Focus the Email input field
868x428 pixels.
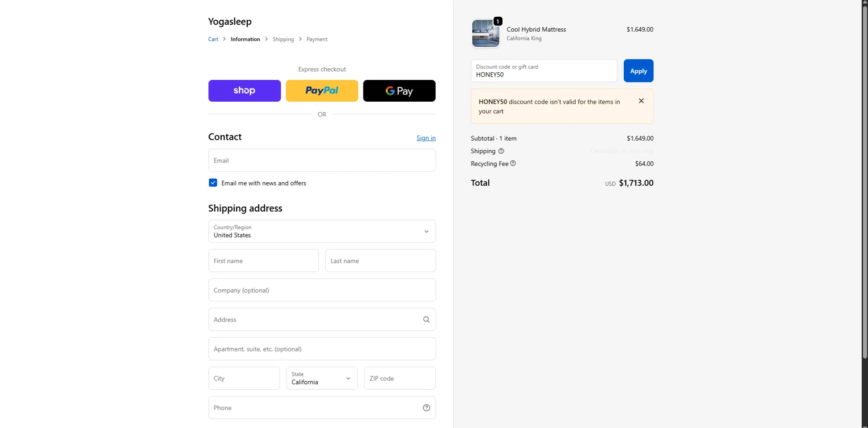pyautogui.click(x=322, y=160)
